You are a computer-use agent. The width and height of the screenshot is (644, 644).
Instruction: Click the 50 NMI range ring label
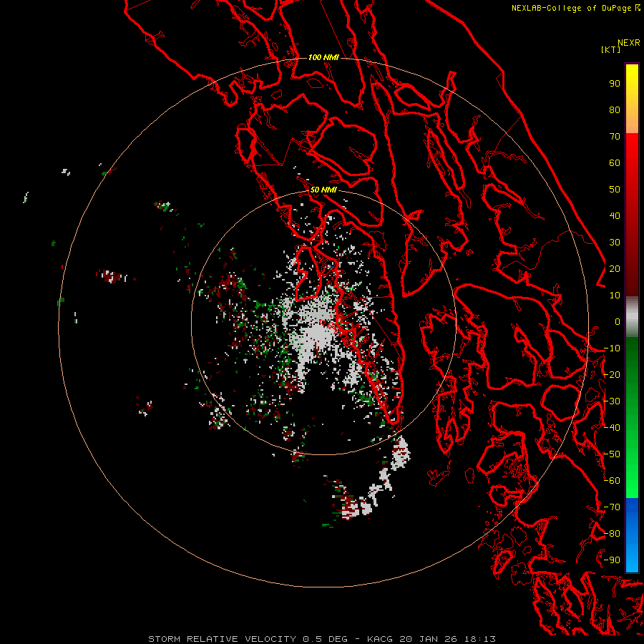coord(323,190)
